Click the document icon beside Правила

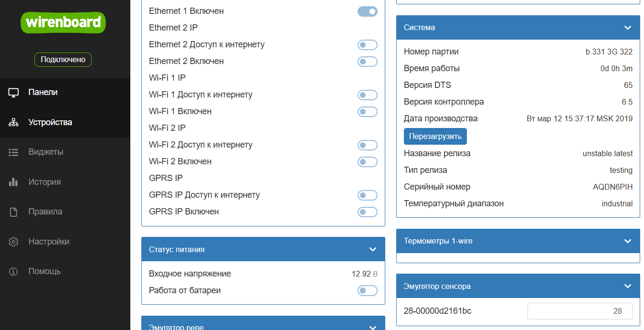[13, 212]
